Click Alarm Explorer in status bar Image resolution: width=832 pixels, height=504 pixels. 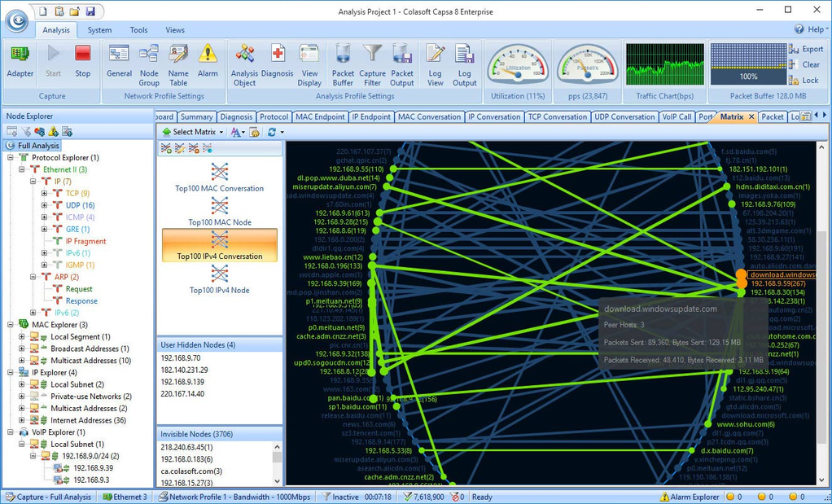click(690, 497)
